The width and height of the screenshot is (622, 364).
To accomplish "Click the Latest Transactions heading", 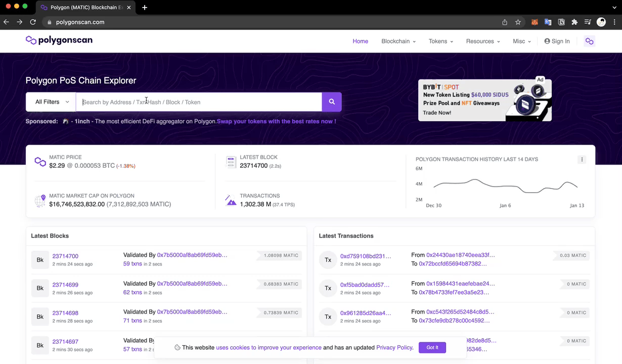I will (346, 236).
